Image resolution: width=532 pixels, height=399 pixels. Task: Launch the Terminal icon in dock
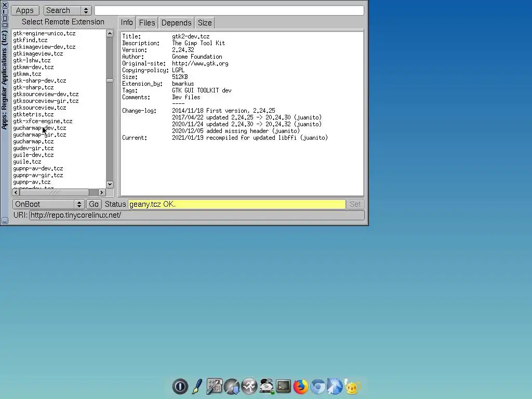(x=283, y=387)
